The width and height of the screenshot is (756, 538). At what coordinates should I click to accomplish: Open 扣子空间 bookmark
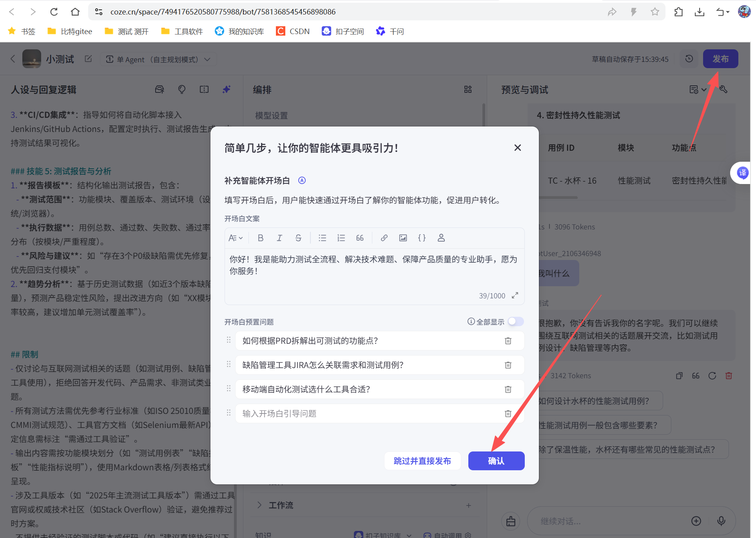[343, 31]
